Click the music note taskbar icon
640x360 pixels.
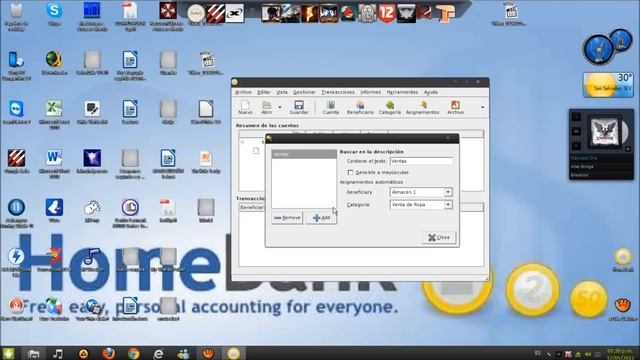58,353
